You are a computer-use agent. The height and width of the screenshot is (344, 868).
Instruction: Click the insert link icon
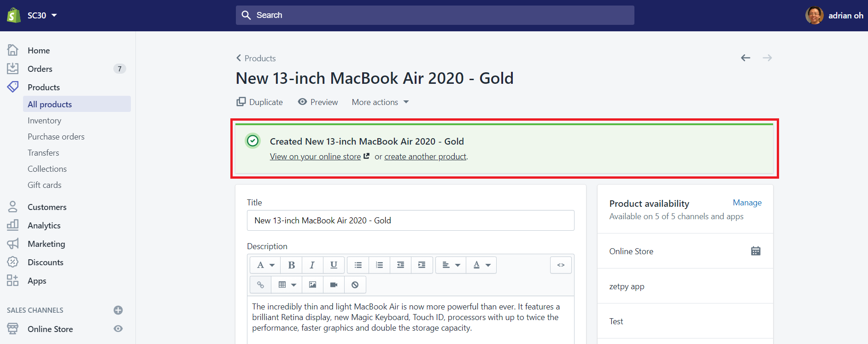[x=260, y=285]
